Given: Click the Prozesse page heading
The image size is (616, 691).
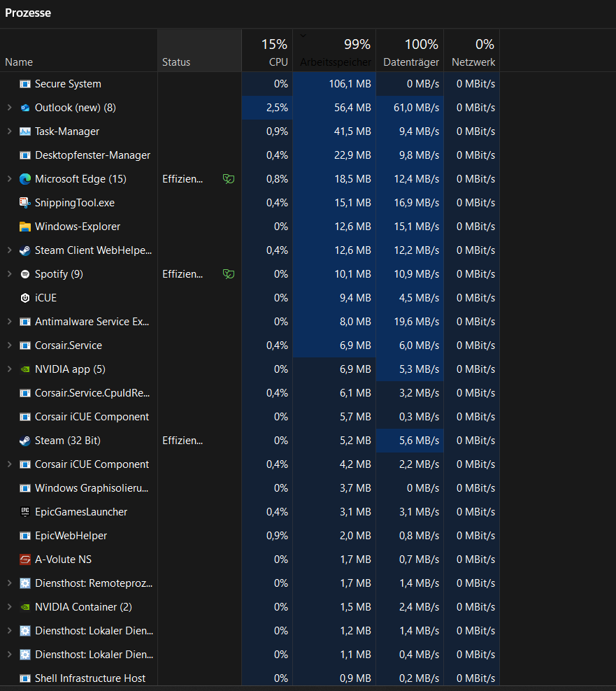Looking at the screenshot, I should coord(28,13).
